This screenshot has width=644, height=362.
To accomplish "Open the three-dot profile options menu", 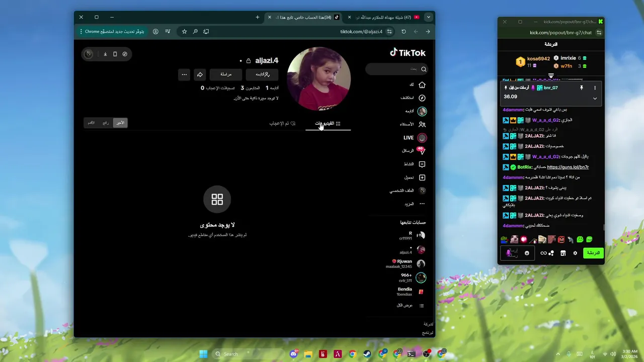I will tap(184, 74).
